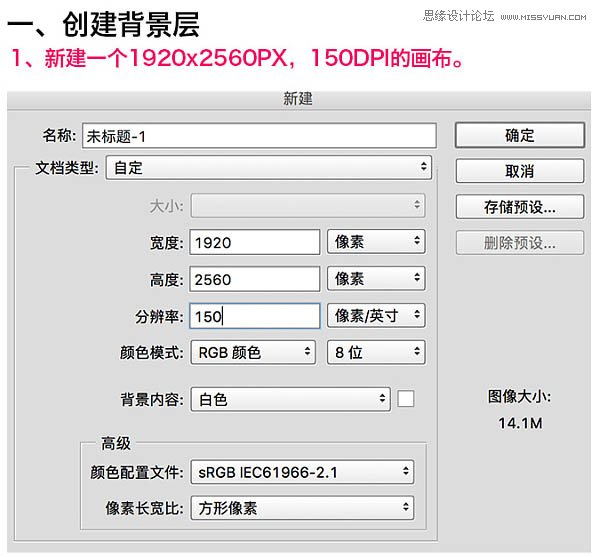597x557 pixels.
Task: Click the white background color swatch
Action: point(405,399)
